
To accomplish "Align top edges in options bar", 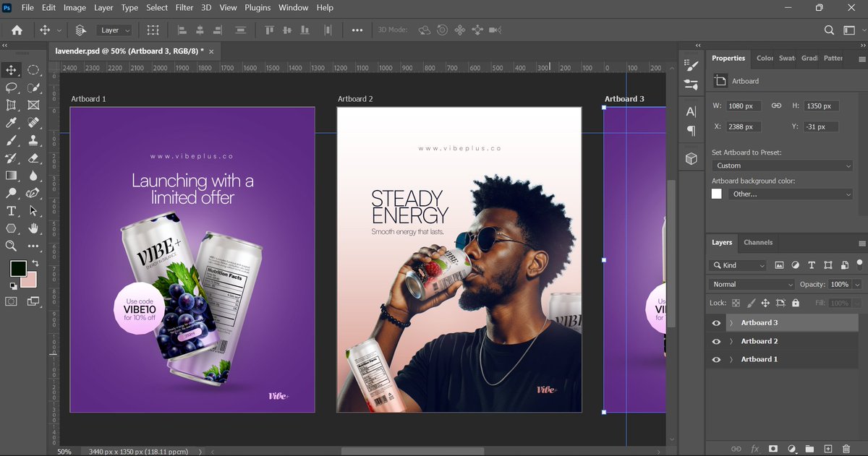I will click(x=270, y=30).
